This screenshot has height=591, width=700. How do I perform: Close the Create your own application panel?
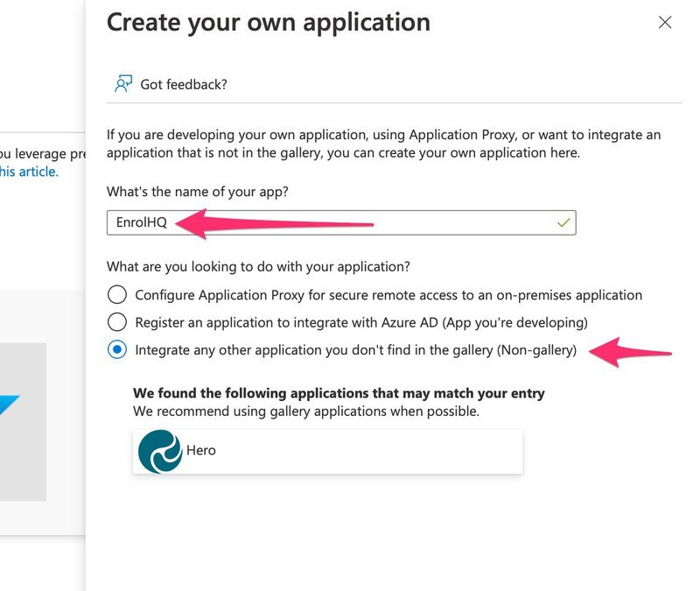tap(666, 23)
